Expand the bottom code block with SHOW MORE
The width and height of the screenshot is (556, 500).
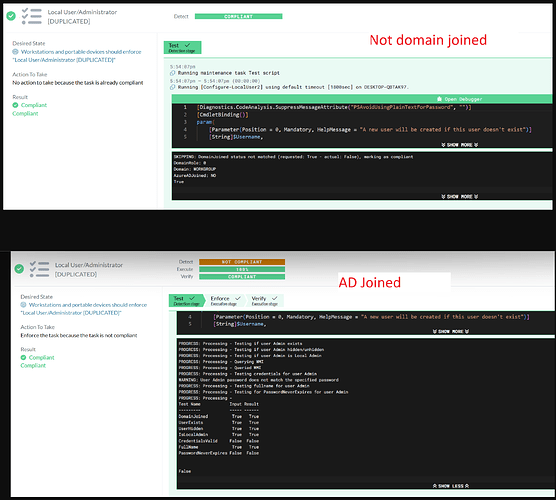[451, 331]
